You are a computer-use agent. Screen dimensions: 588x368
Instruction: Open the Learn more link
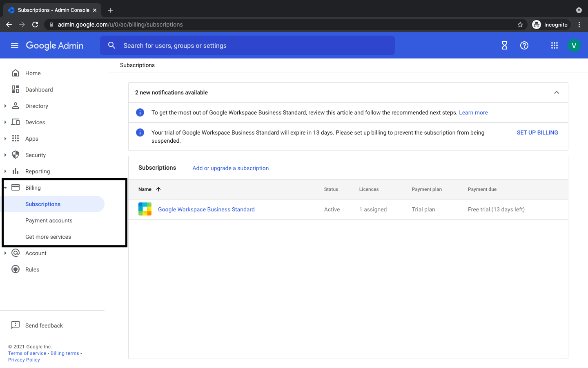(x=473, y=112)
